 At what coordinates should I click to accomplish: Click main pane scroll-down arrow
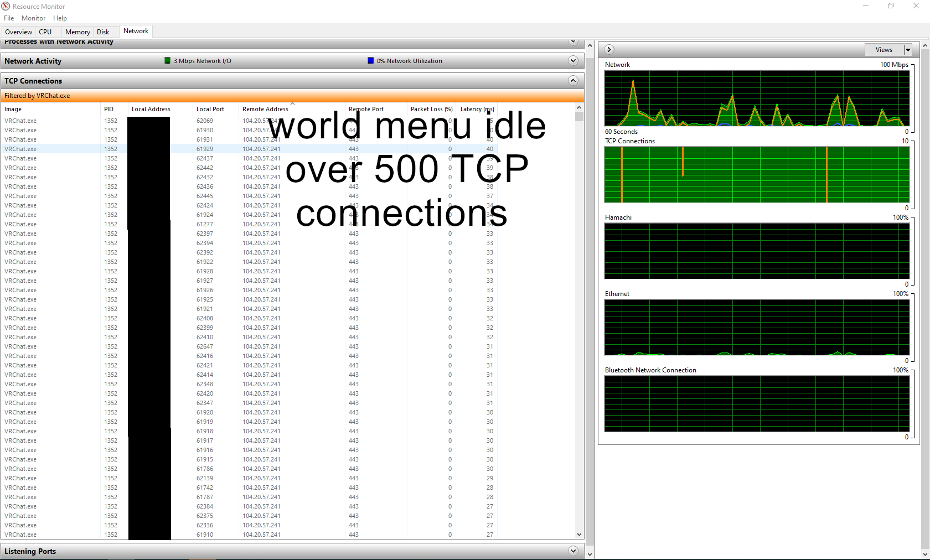click(x=590, y=554)
